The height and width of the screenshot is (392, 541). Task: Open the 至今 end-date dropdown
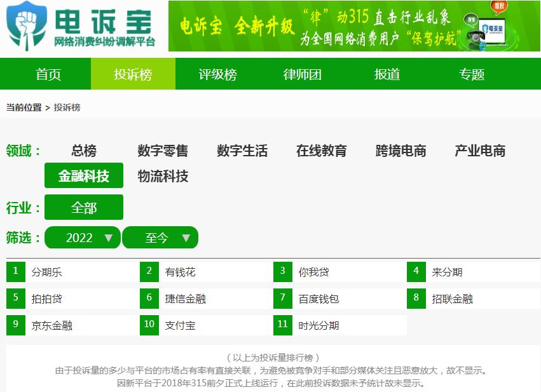[x=160, y=237]
